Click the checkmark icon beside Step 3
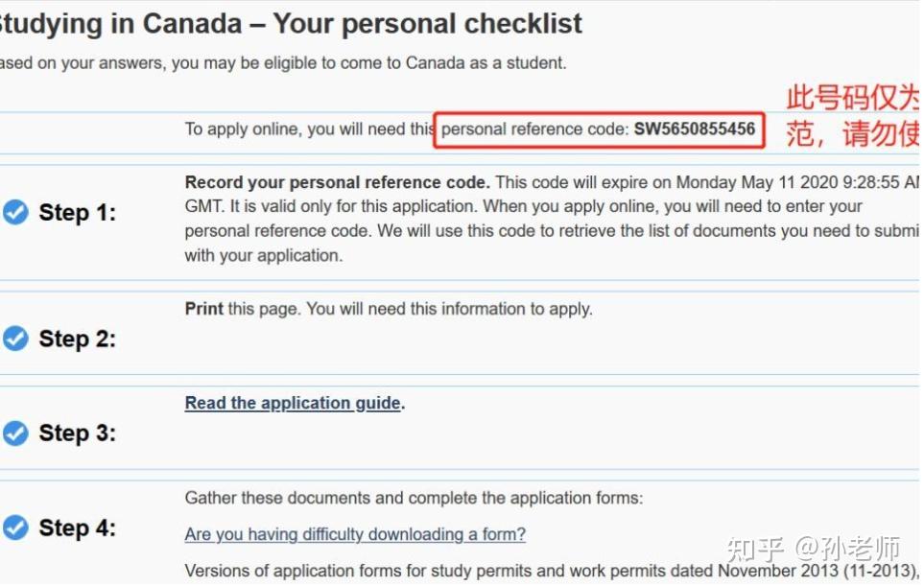 pyautogui.click(x=15, y=434)
